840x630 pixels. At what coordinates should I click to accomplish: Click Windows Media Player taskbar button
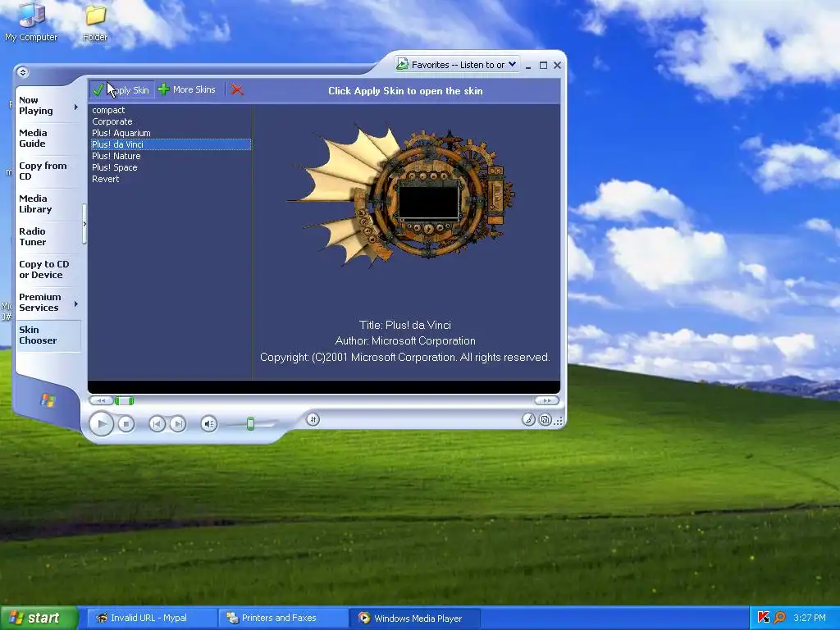click(415, 618)
